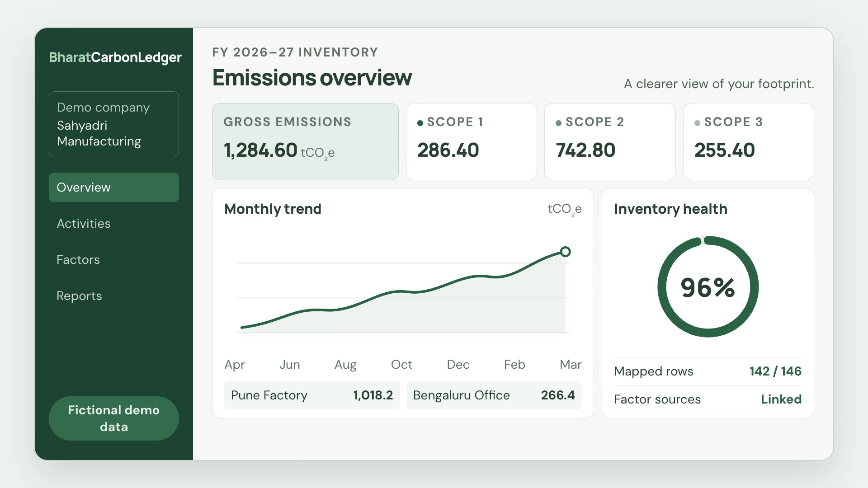Select the Bengaluru Office site chip

pos(494,395)
